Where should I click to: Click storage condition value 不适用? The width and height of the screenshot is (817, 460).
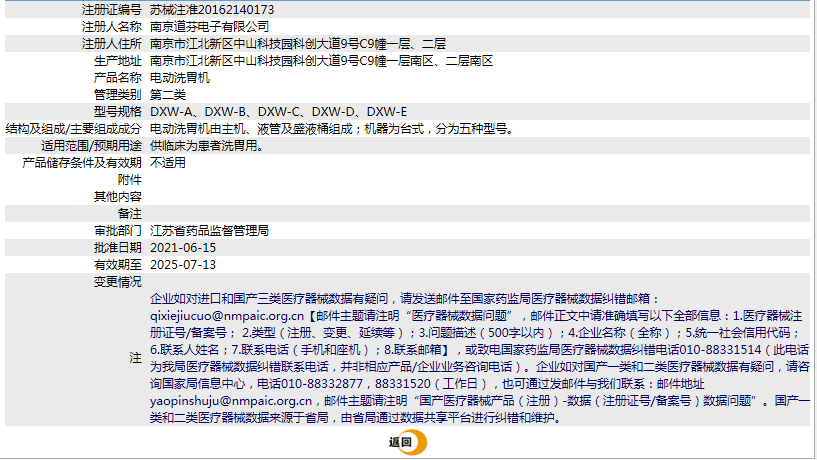[168, 163]
